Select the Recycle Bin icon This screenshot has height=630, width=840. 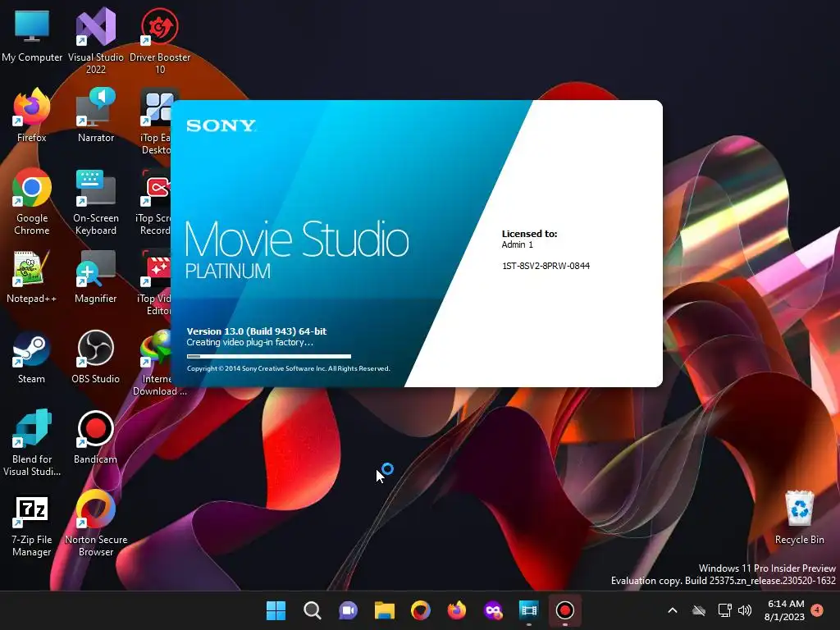tap(799, 518)
